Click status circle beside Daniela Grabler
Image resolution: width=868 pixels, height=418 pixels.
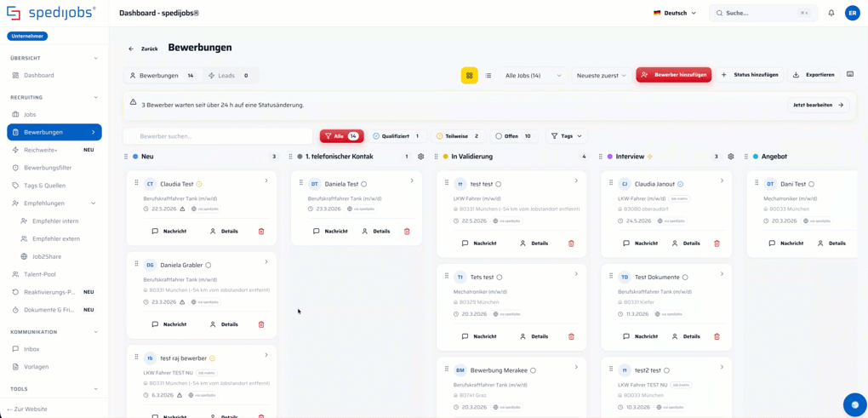208,266
